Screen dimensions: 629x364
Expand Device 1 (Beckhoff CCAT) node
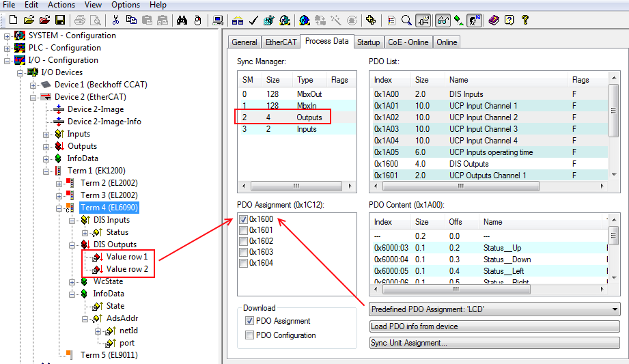coord(33,85)
